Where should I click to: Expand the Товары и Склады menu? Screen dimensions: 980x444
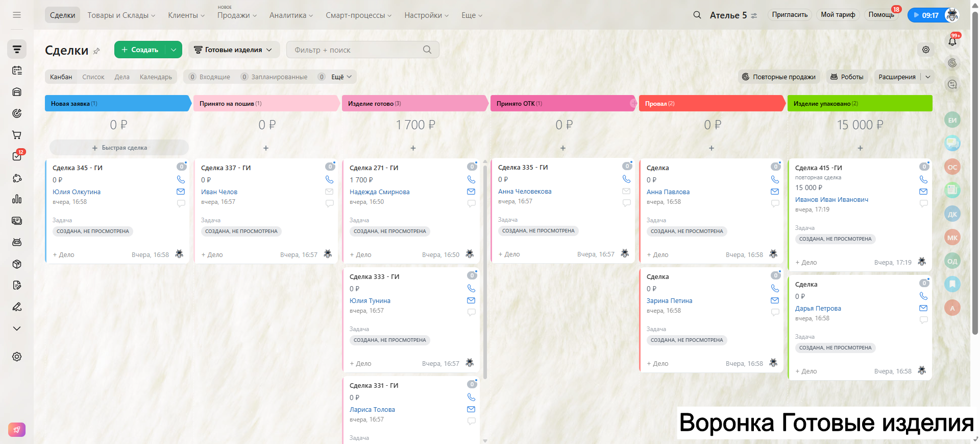coord(121,15)
